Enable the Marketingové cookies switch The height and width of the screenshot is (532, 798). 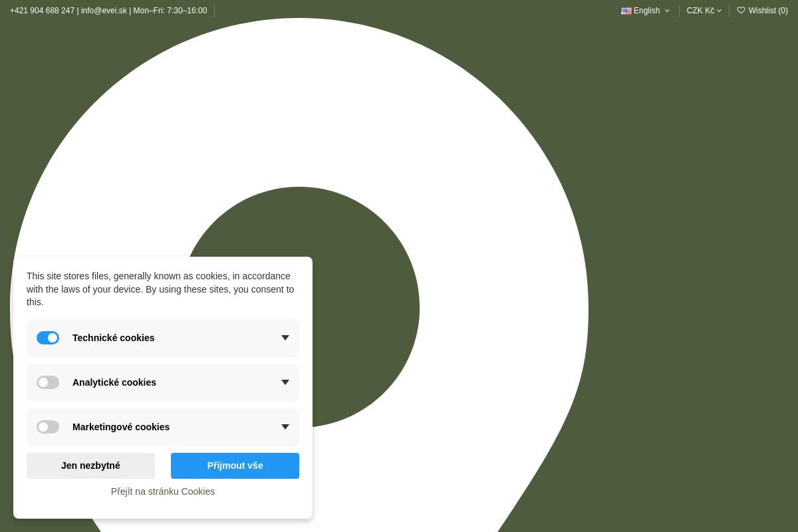click(x=48, y=427)
